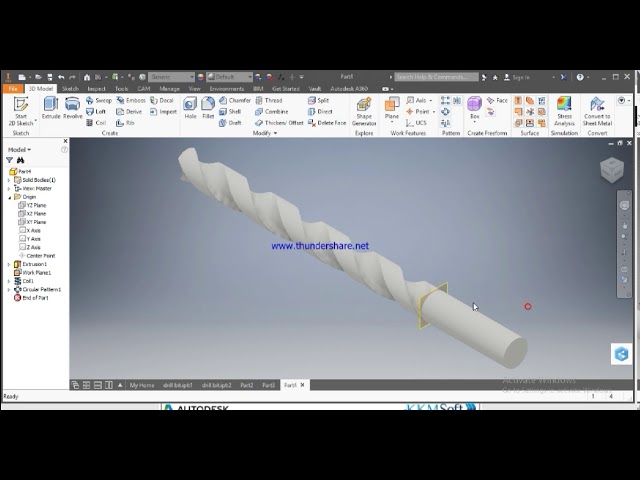Viewport: 640px width, 480px height.
Task: Open the Point tool dropdown arrow
Action: (x=434, y=111)
